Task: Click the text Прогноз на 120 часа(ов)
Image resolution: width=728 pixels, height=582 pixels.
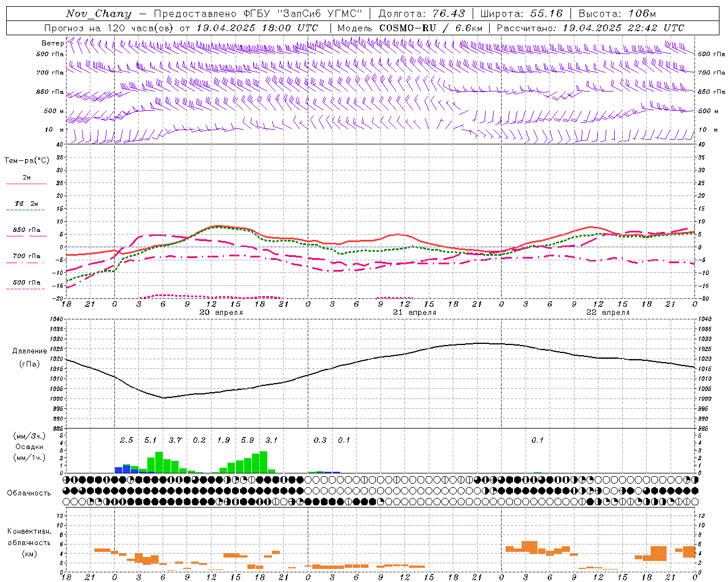Action: 109,28
